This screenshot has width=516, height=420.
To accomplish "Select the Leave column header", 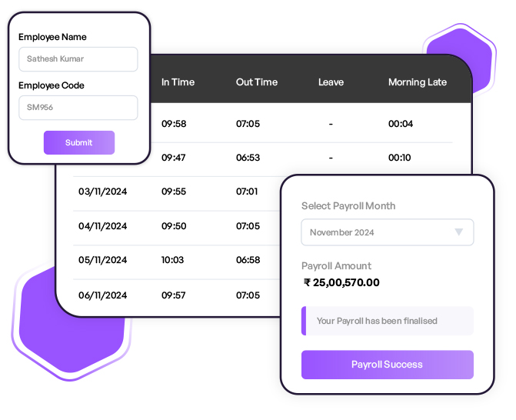I will pos(331,82).
